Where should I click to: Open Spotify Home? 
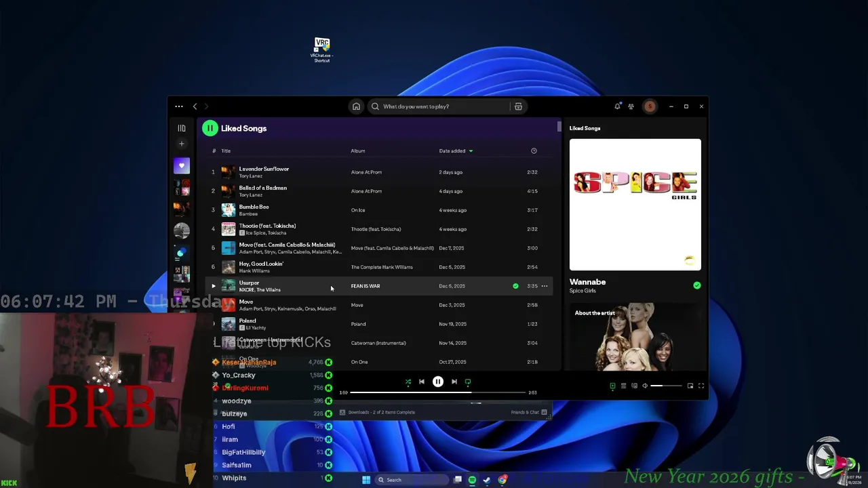point(356,106)
